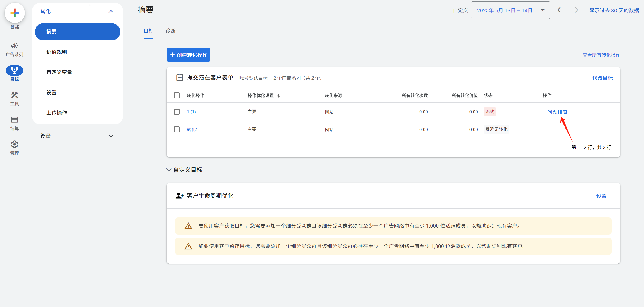This screenshot has width=644, height=307.
Task: Go to the previous date range
Action: pos(559,10)
